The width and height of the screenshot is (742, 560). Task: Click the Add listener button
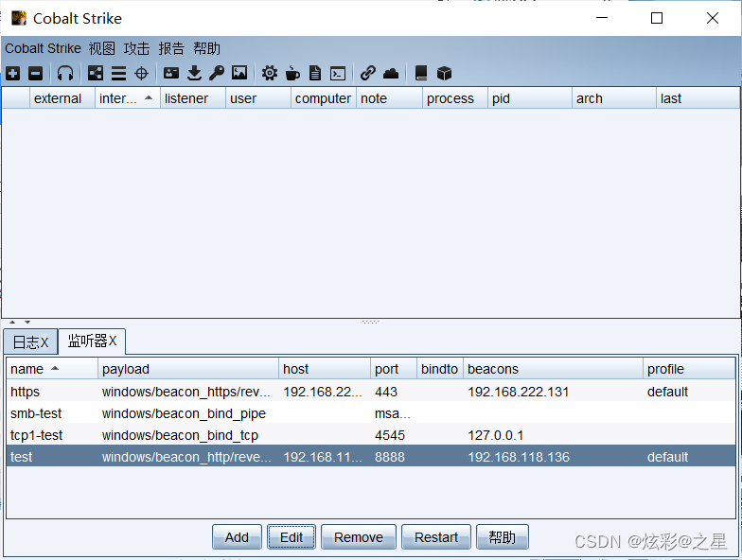[x=237, y=537]
